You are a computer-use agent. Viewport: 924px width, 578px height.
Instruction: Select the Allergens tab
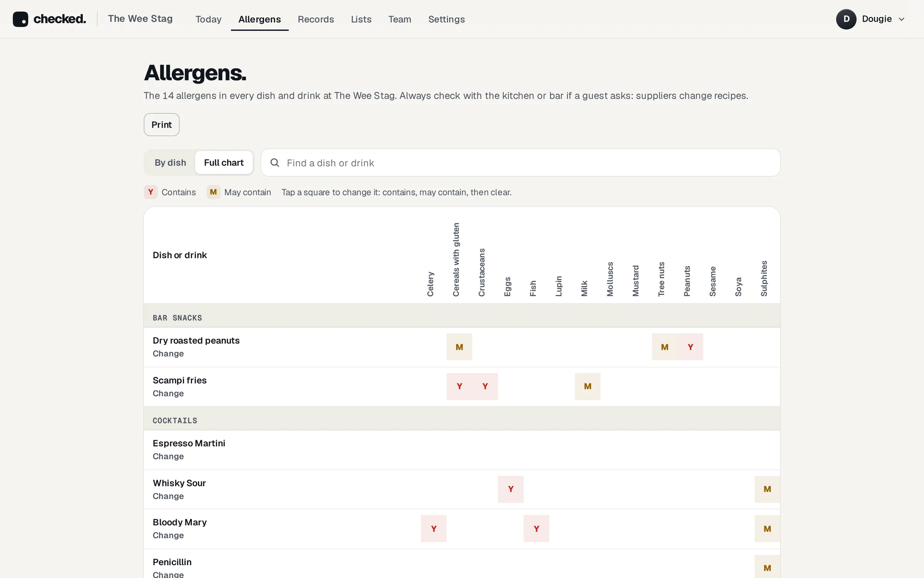tap(259, 19)
